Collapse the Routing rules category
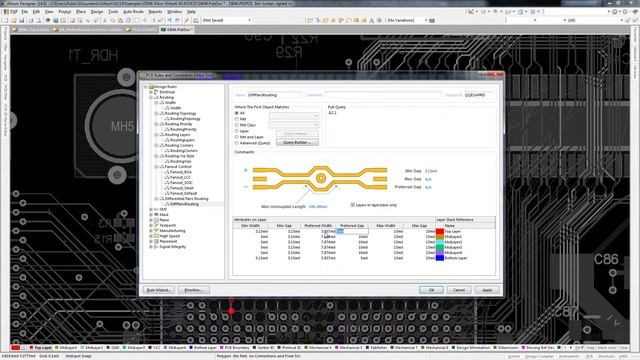 (x=151, y=98)
